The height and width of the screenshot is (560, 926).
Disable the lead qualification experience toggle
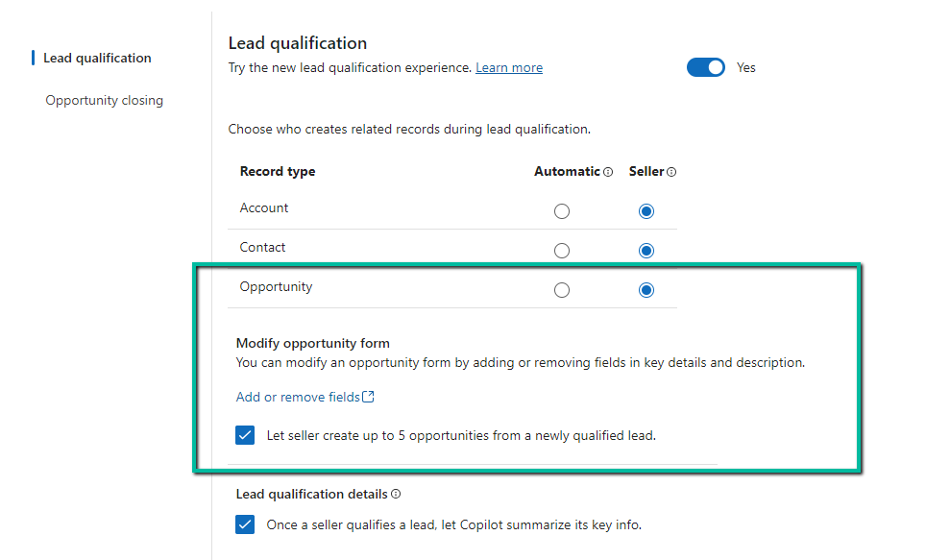(x=706, y=67)
